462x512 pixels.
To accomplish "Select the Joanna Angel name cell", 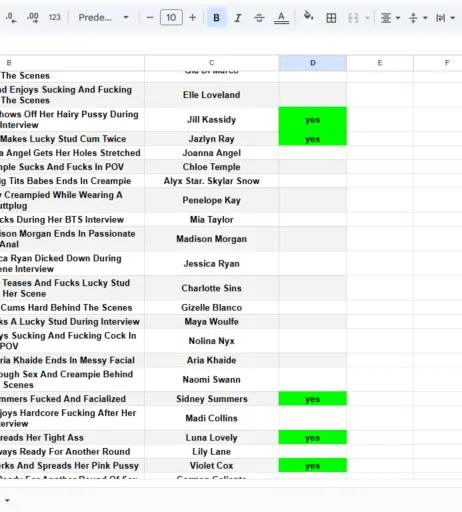I will click(212, 153).
